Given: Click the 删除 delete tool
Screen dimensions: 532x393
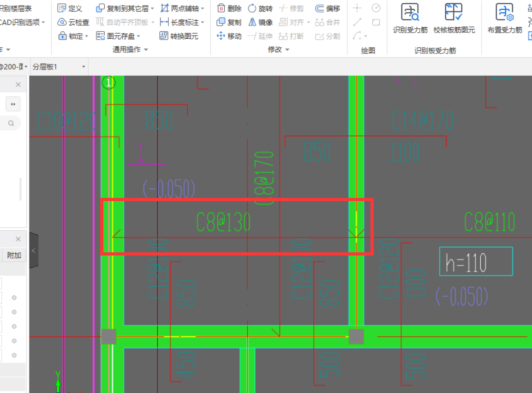Looking at the screenshot, I should [229, 8].
